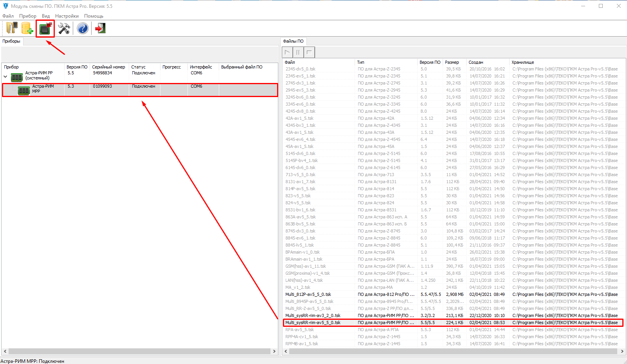The height and width of the screenshot is (364, 627).
Task: Click right arrow of the file list horizontal scrollbar
Action: (622, 351)
